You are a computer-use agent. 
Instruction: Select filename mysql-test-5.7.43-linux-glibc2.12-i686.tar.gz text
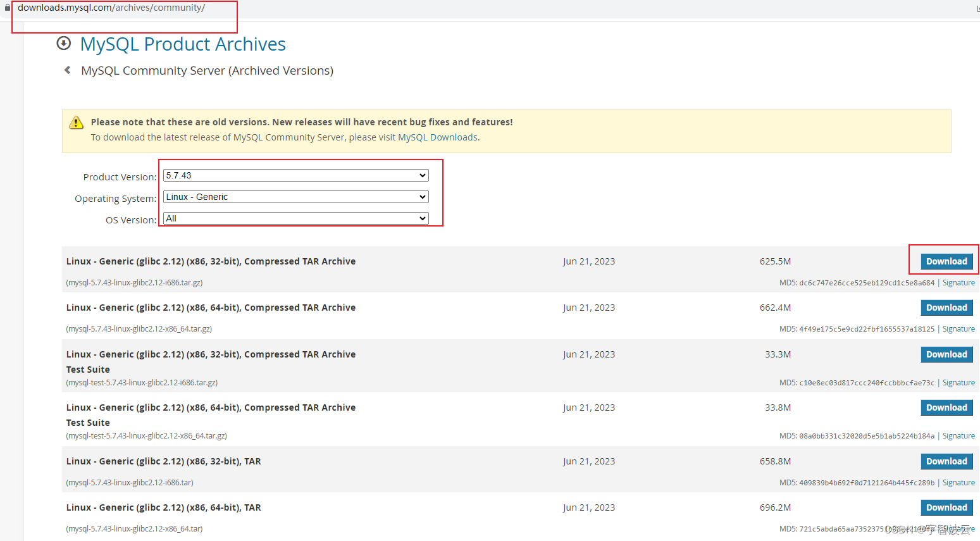coord(142,383)
